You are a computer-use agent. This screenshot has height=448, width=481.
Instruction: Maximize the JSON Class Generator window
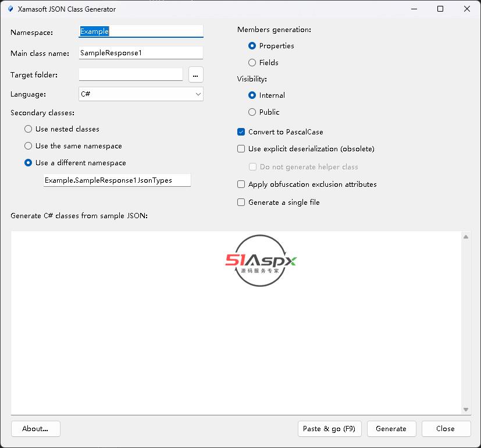440,9
